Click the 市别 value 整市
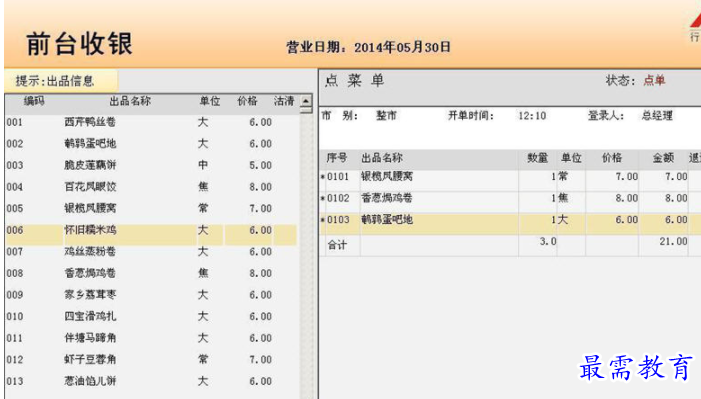 pos(387,116)
